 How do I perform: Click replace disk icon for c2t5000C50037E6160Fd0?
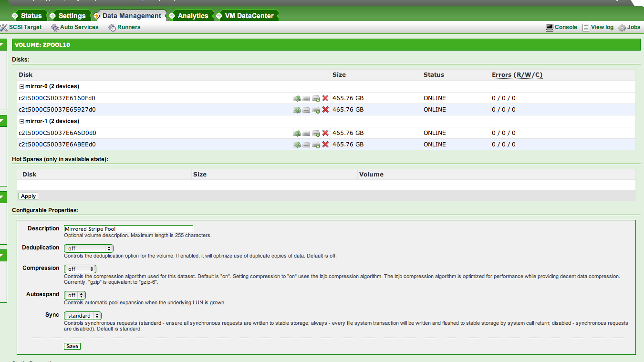click(297, 98)
